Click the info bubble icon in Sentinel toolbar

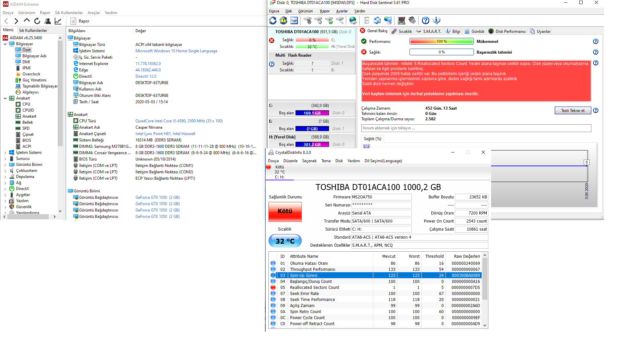click(436, 21)
